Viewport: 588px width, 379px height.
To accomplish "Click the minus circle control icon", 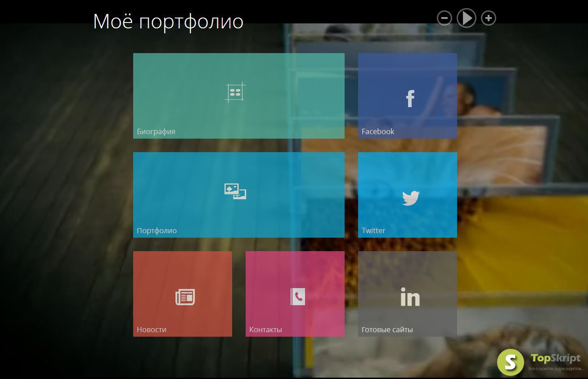I will (x=444, y=18).
